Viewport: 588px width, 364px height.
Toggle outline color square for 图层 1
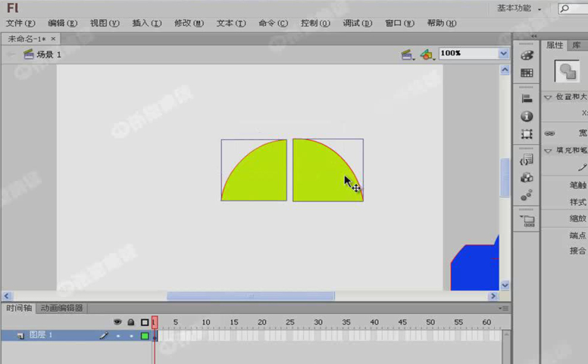point(144,335)
